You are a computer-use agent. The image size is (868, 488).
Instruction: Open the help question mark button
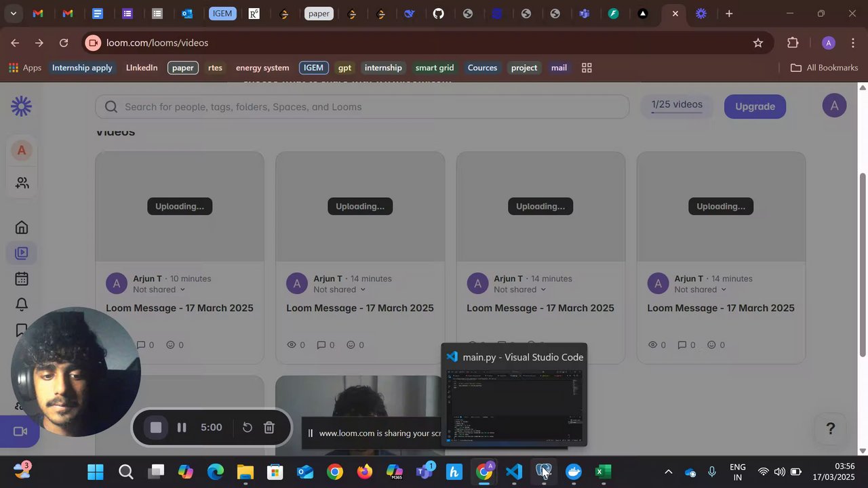[x=830, y=428]
